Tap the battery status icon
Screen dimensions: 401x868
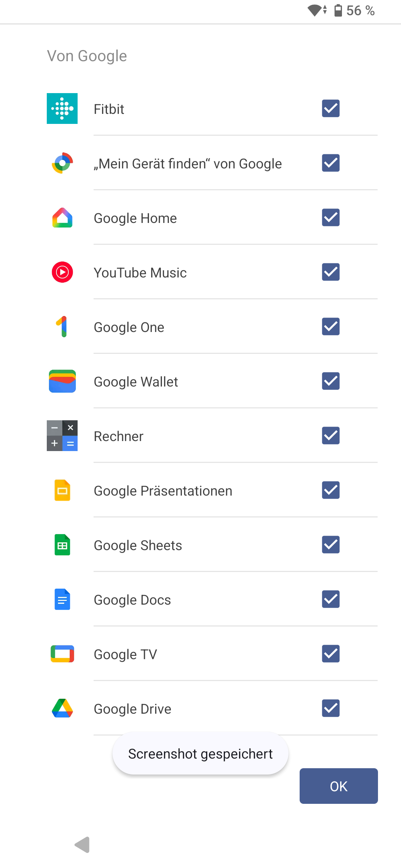pyautogui.click(x=338, y=10)
